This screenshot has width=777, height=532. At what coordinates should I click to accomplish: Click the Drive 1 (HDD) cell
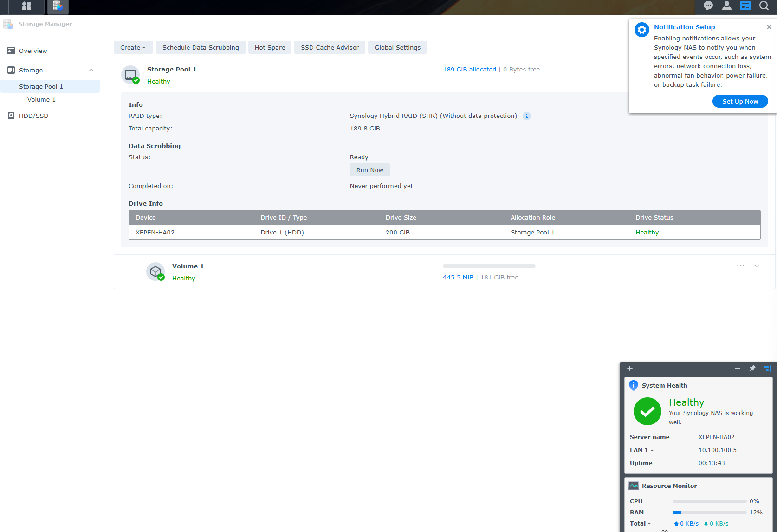point(282,233)
